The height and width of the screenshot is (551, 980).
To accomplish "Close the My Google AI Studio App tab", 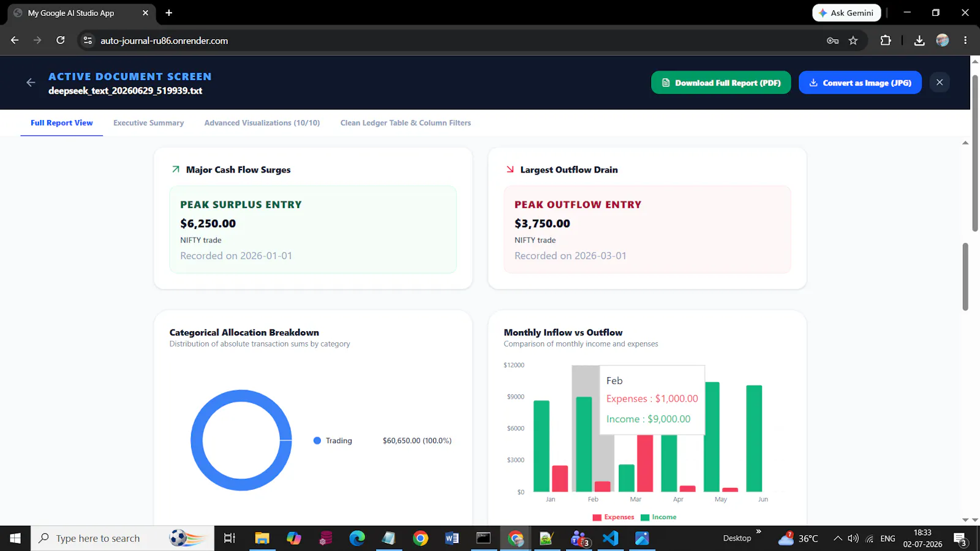I will [x=145, y=13].
